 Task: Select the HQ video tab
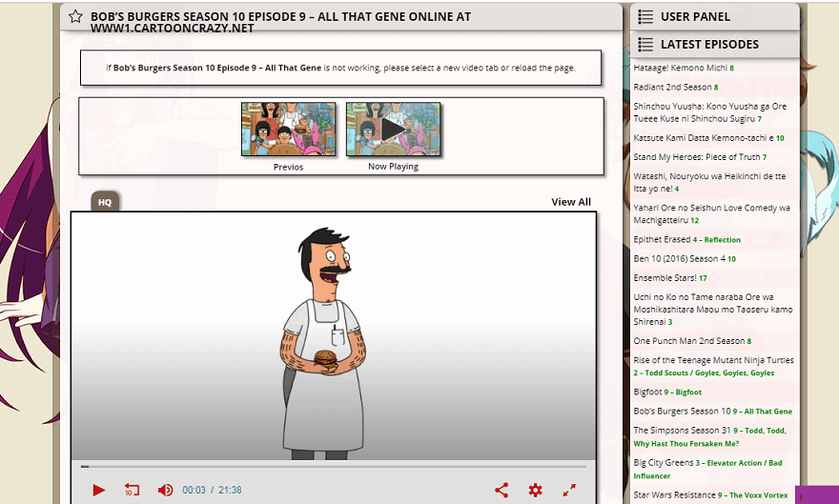coord(105,202)
